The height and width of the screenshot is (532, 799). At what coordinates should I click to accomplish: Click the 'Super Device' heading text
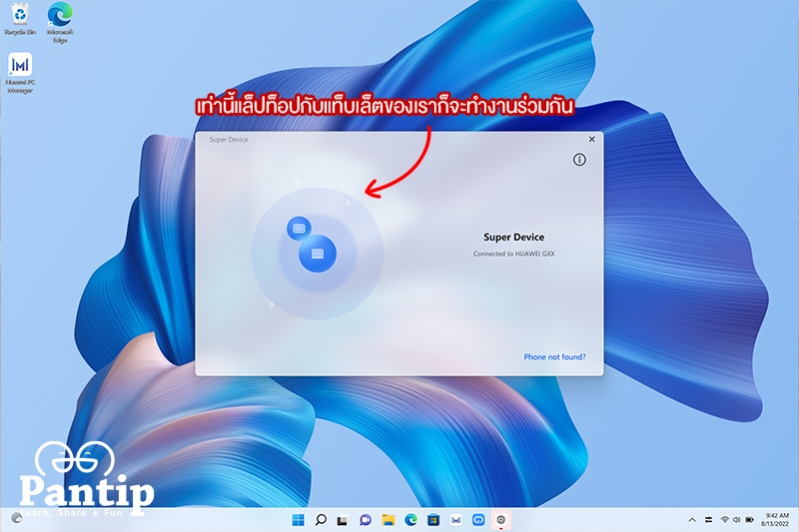(513, 237)
